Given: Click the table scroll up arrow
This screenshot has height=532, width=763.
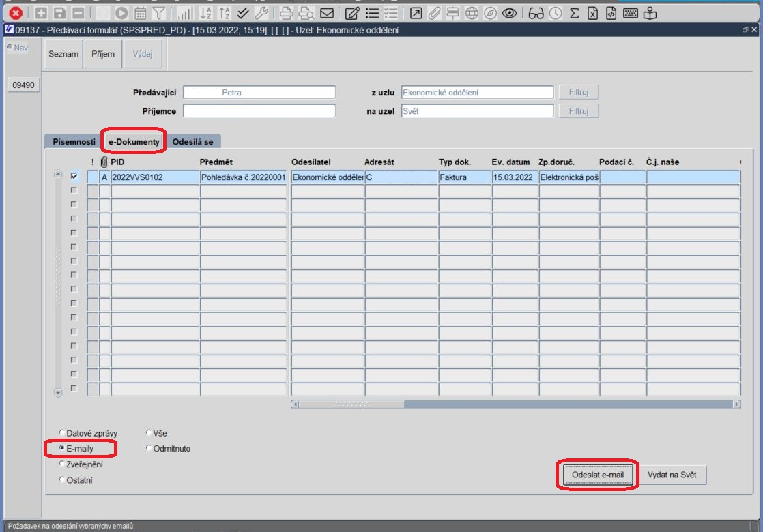Looking at the screenshot, I should pyautogui.click(x=58, y=174).
